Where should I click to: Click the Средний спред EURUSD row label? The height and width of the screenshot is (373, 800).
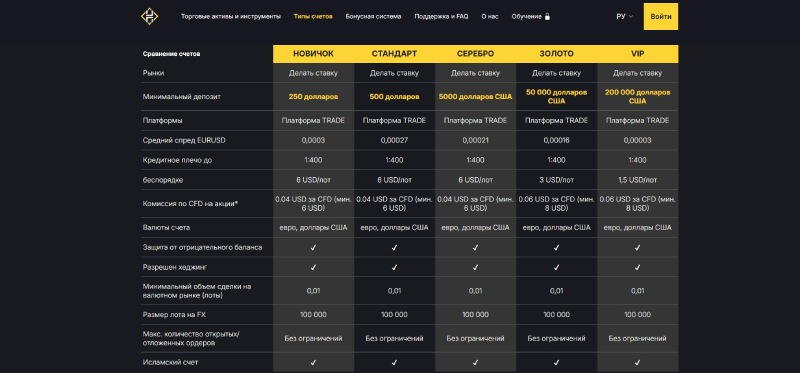point(184,140)
